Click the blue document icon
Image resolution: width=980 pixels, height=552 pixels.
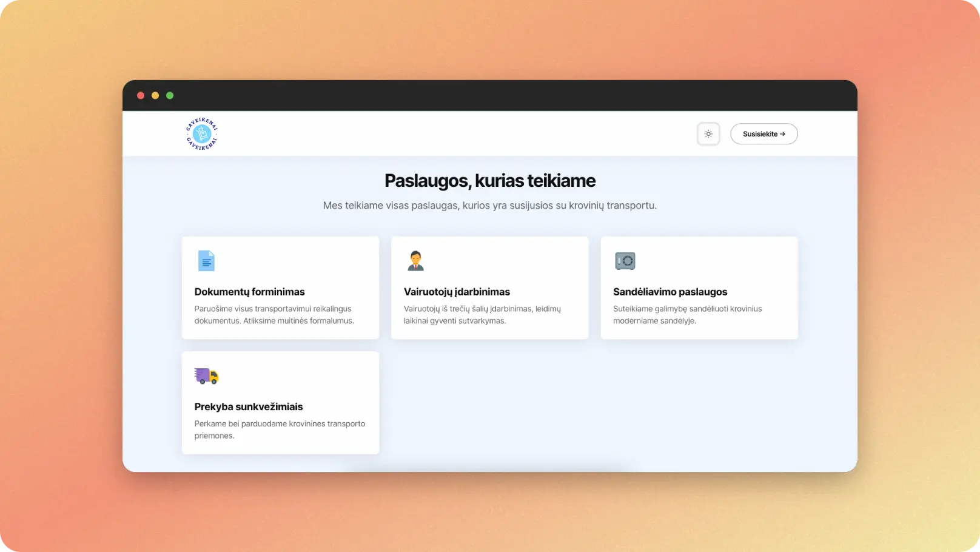pyautogui.click(x=206, y=261)
